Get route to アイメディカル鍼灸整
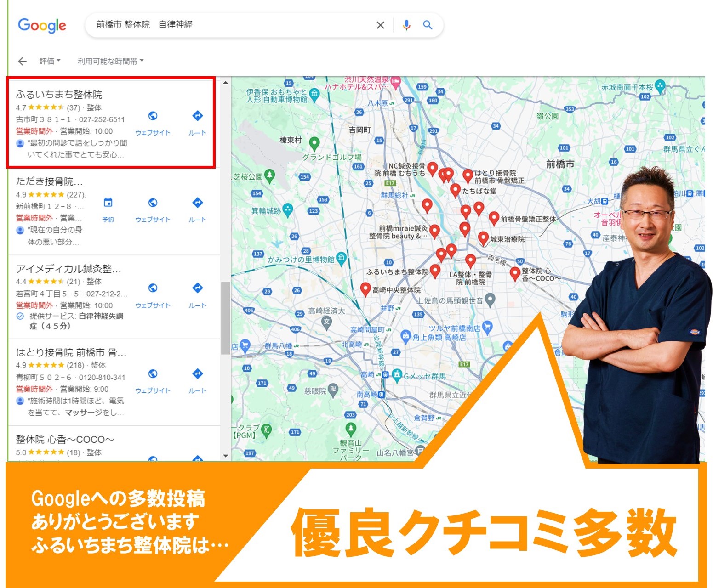Image resolution: width=713 pixels, height=588 pixels. tap(197, 295)
